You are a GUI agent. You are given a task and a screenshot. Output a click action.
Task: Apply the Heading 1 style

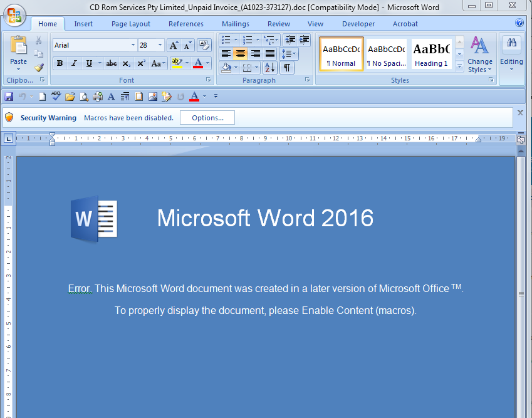click(431, 54)
